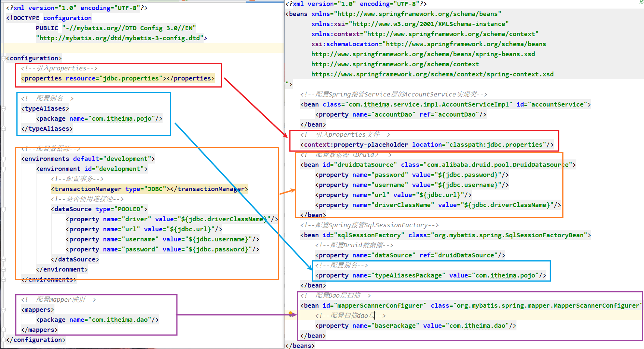This screenshot has height=349, width=644.
Task: Fold the block at closing typeAliases tag
Action: [3, 129]
